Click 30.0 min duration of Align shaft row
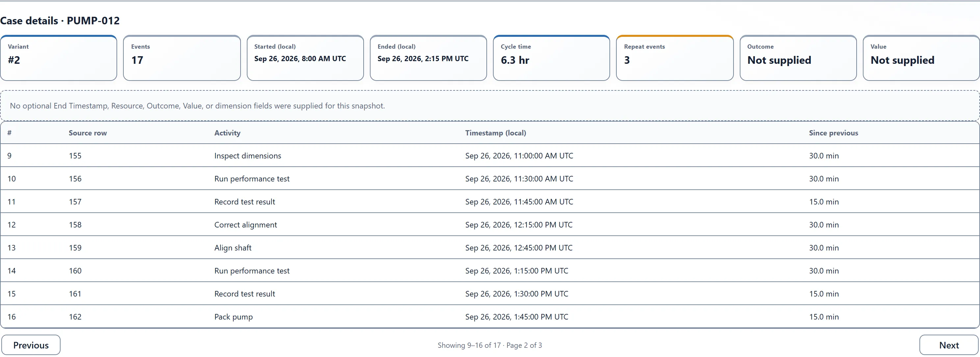 tap(824, 248)
